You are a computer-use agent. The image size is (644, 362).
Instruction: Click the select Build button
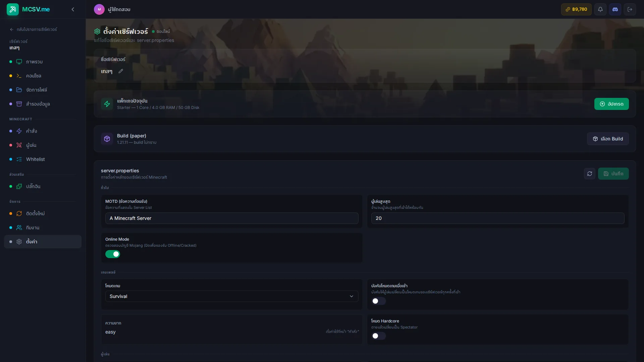click(x=607, y=139)
